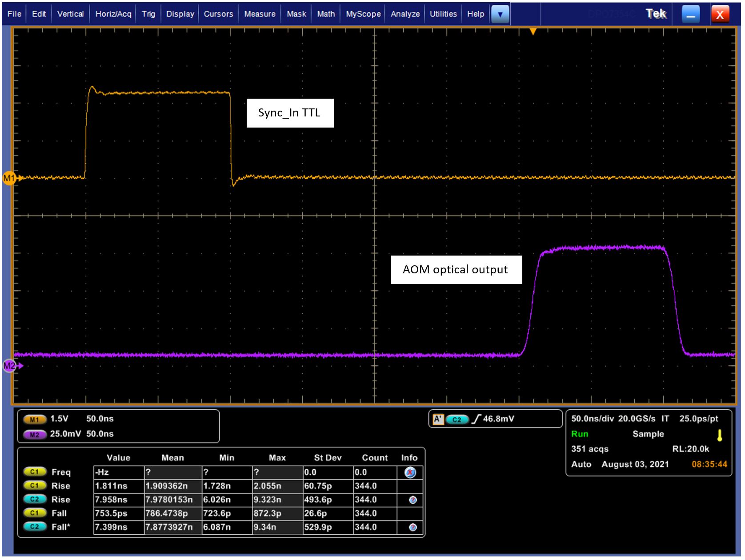Click the blue menu bar dropdown arrow
745x560 pixels.
[500, 14]
